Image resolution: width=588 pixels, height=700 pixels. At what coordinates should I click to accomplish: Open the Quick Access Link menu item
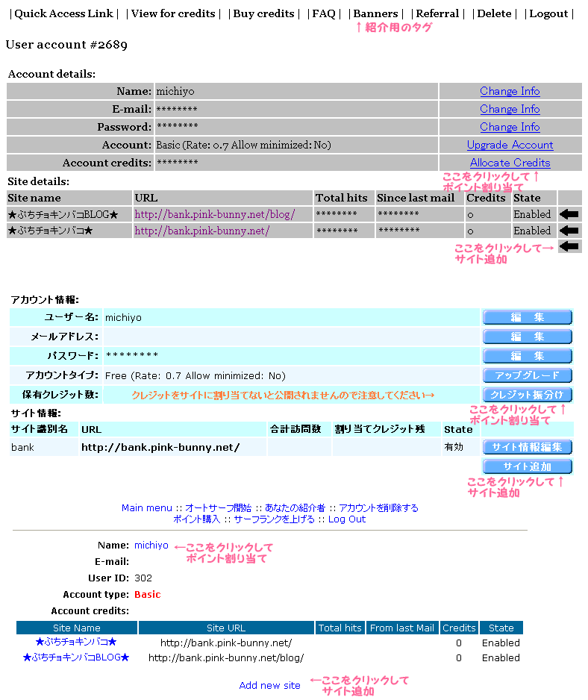pos(63,13)
